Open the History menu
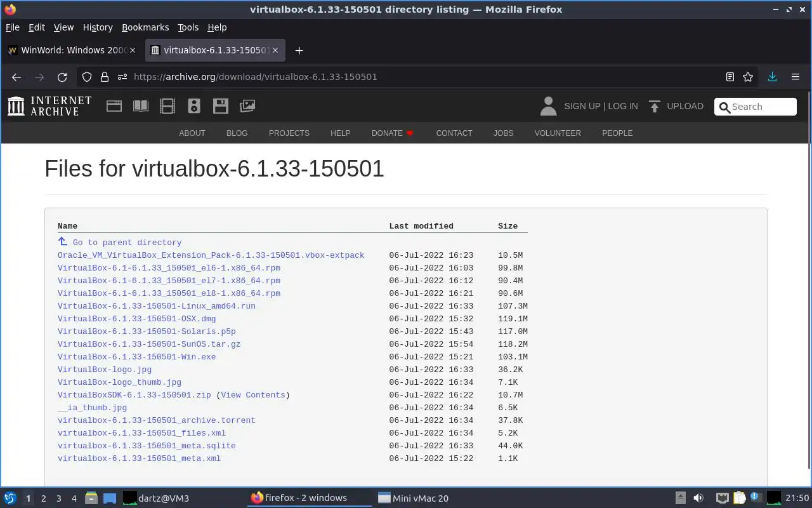Image resolution: width=812 pixels, height=508 pixels. click(98, 27)
